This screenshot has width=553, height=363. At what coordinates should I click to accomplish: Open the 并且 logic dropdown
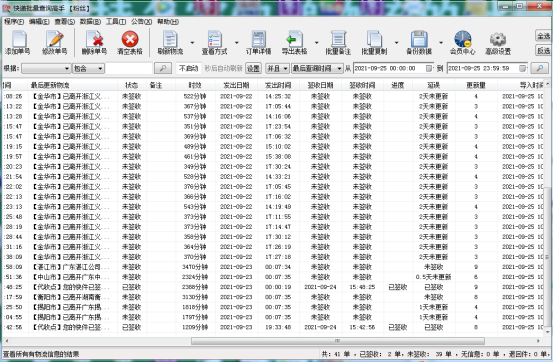[x=277, y=68]
